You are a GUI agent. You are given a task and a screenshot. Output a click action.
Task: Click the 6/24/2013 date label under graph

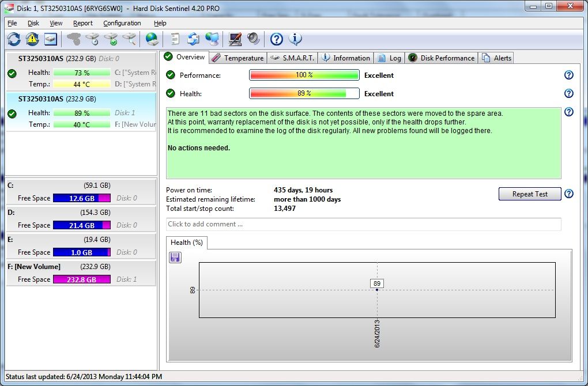377,334
